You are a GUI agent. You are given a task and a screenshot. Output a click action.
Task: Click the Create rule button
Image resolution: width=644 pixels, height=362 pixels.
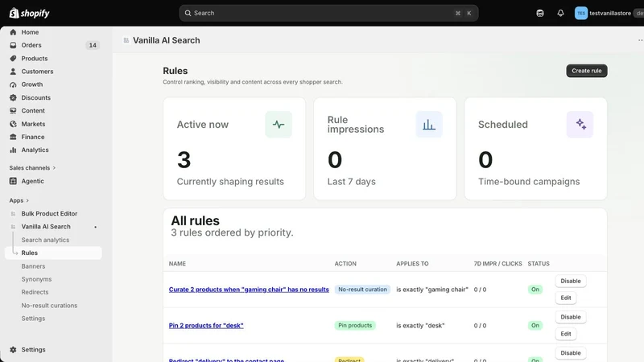point(587,71)
